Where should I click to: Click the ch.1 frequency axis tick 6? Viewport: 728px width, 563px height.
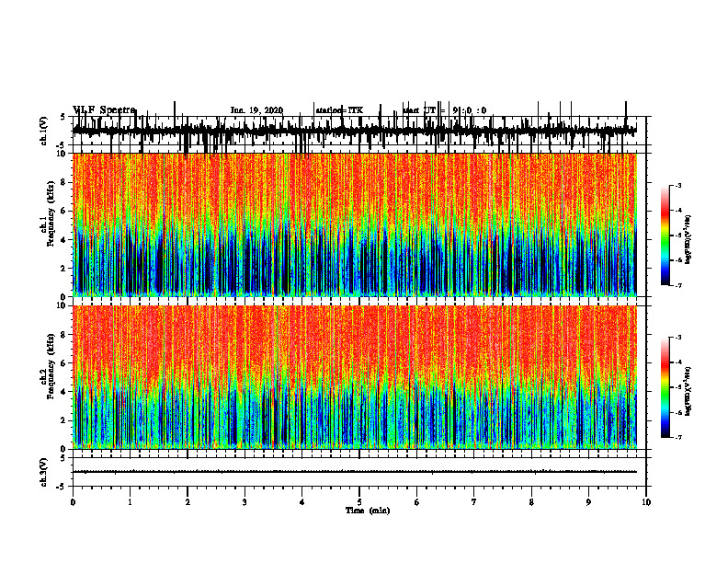[63, 212]
